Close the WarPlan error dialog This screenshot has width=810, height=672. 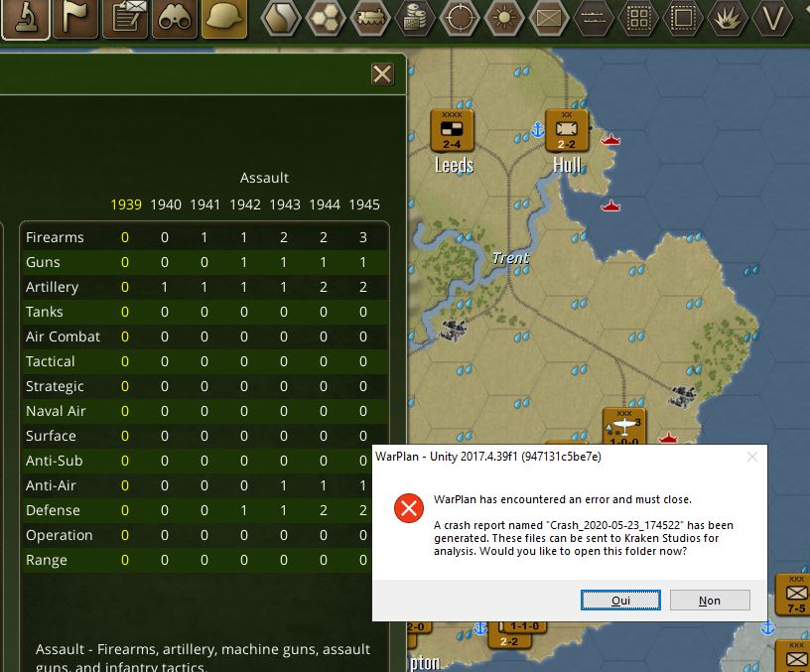tap(752, 457)
